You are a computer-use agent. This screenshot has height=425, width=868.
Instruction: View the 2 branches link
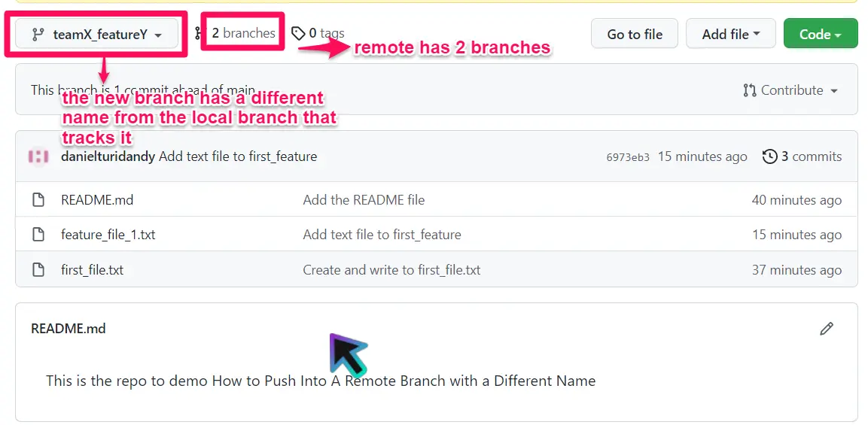click(x=242, y=33)
